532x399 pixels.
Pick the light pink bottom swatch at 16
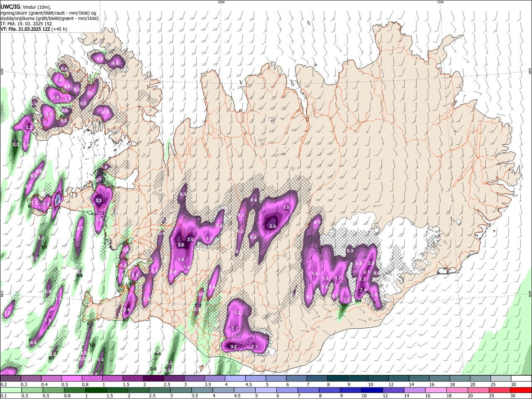[x=437, y=390]
